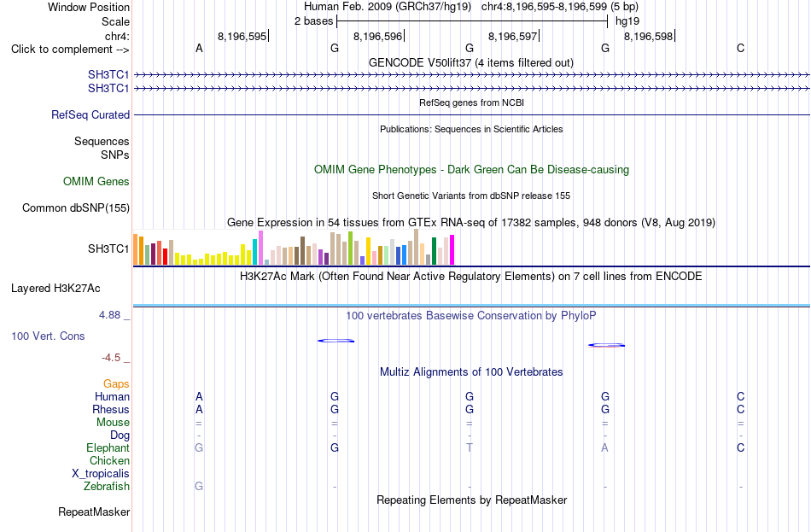Screen dimensions: 811x532
Task: Click the Mouse species label
Action: click(113, 423)
